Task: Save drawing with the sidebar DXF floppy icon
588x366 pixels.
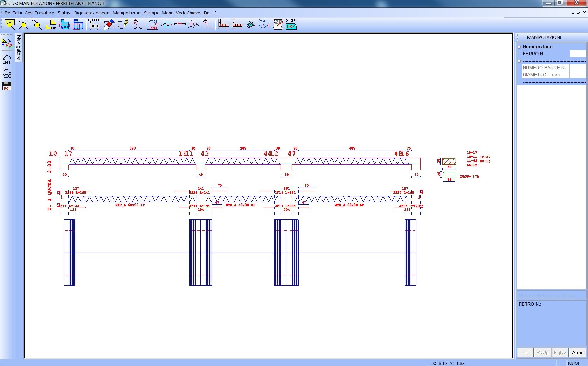Action: coord(7,86)
